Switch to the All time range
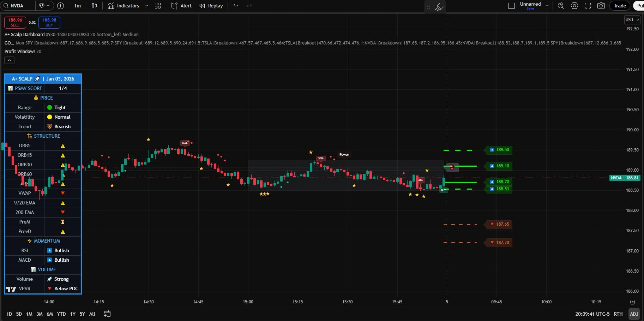 tap(92, 314)
